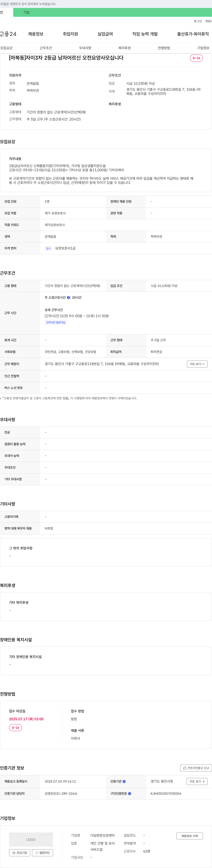Jump to the 전형방법 section tab
Viewport: 212px width, 868px height.
pos(164,48)
